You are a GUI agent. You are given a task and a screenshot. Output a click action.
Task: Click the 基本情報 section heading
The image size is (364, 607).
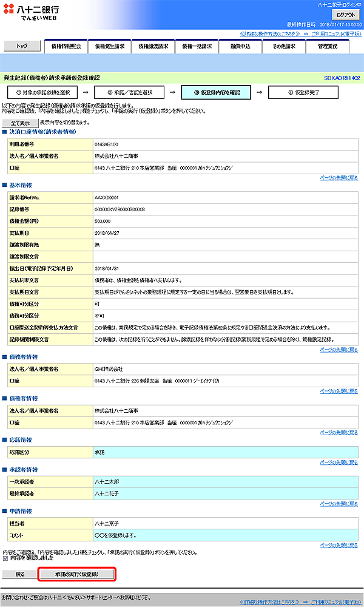tap(21, 185)
